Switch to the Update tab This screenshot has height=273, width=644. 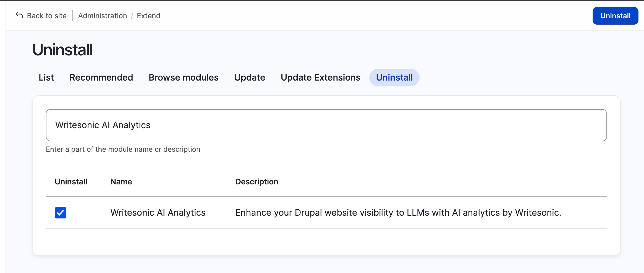coord(250,78)
